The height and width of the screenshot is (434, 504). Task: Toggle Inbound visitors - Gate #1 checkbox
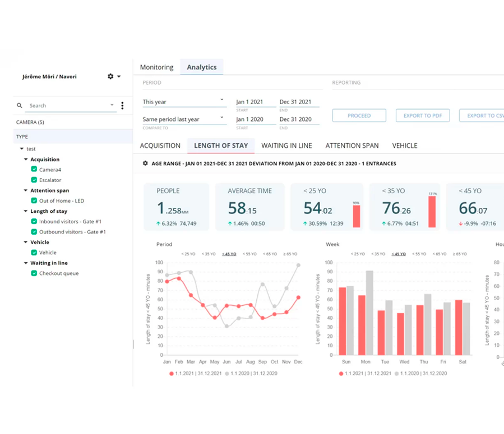pyautogui.click(x=34, y=221)
